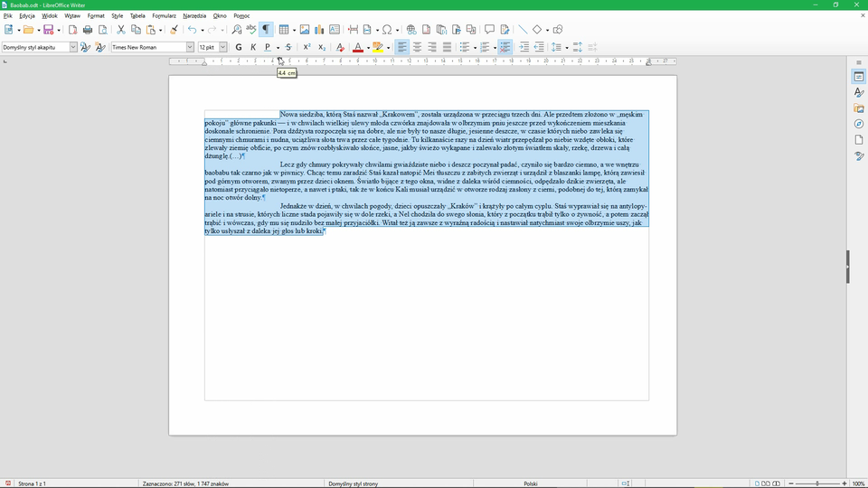The width and height of the screenshot is (868, 488).
Task: Toggle center text alignment
Action: click(418, 47)
